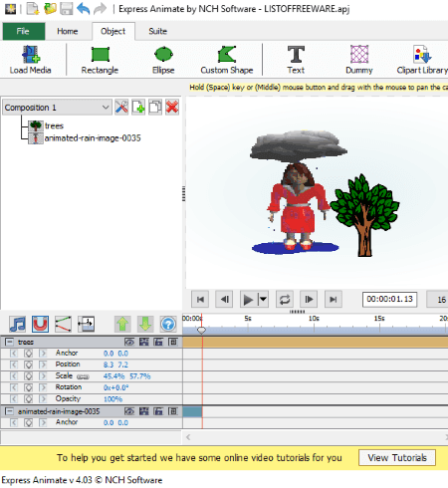
Task: Toggle keyframe diamond for trees Position
Action: coord(28,365)
